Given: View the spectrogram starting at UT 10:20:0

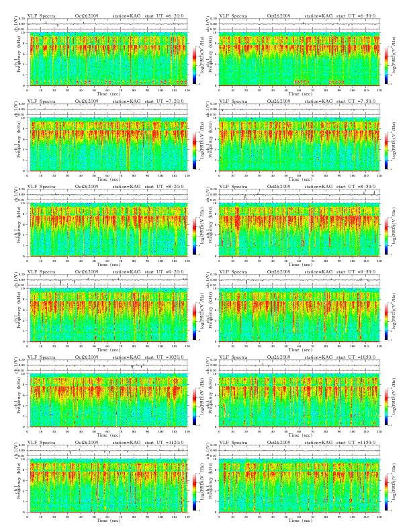Looking at the screenshot, I should coord(107,400).
